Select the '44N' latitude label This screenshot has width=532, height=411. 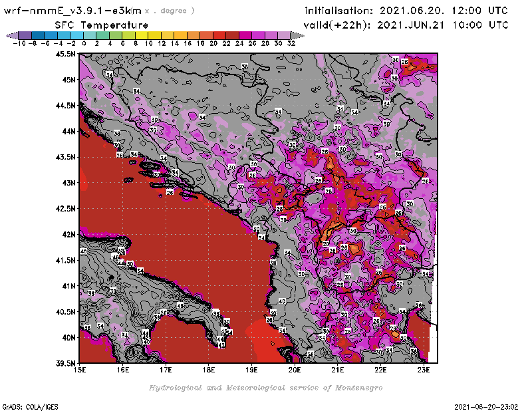pos(69,131)
